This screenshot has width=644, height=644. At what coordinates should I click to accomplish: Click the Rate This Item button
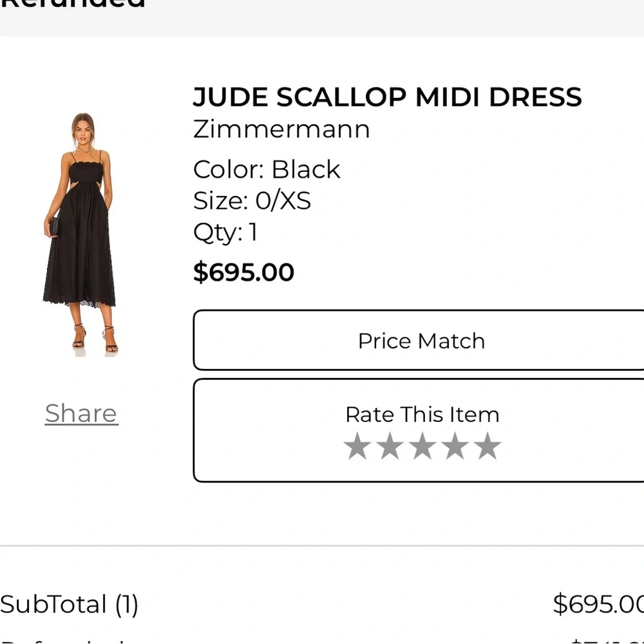point(422,414)
